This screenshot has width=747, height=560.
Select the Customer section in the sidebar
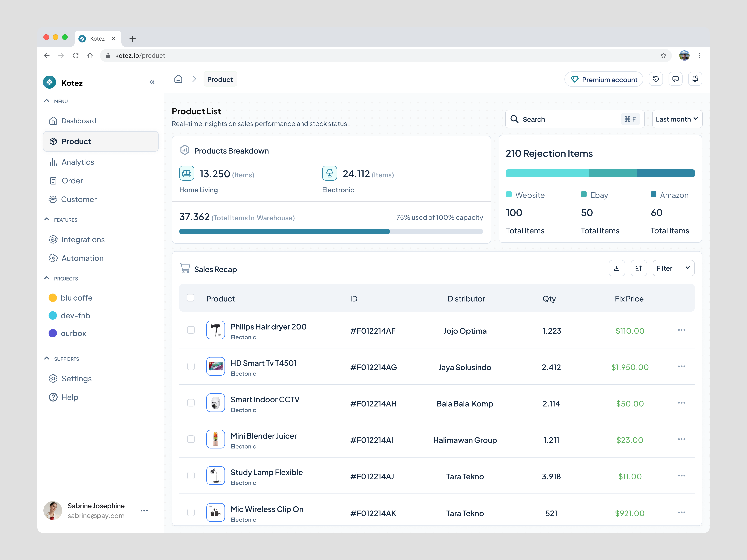click(x=79, y=199)
